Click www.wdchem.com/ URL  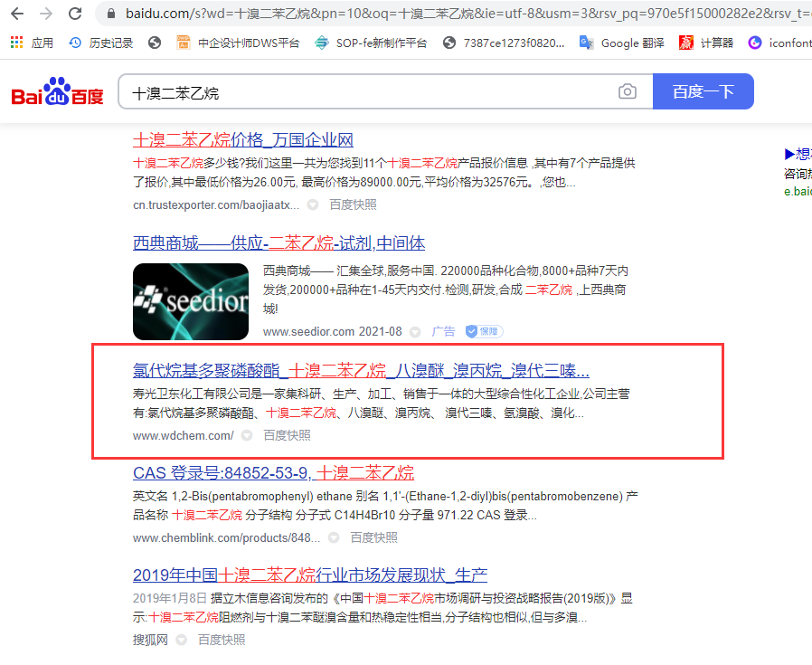coord(184,435)
